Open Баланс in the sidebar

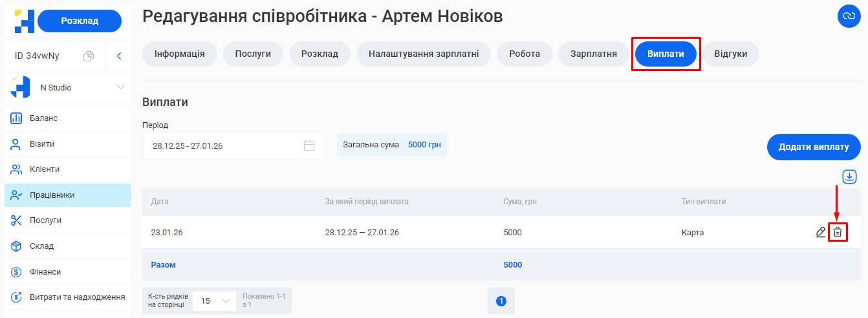coord(67,118)
